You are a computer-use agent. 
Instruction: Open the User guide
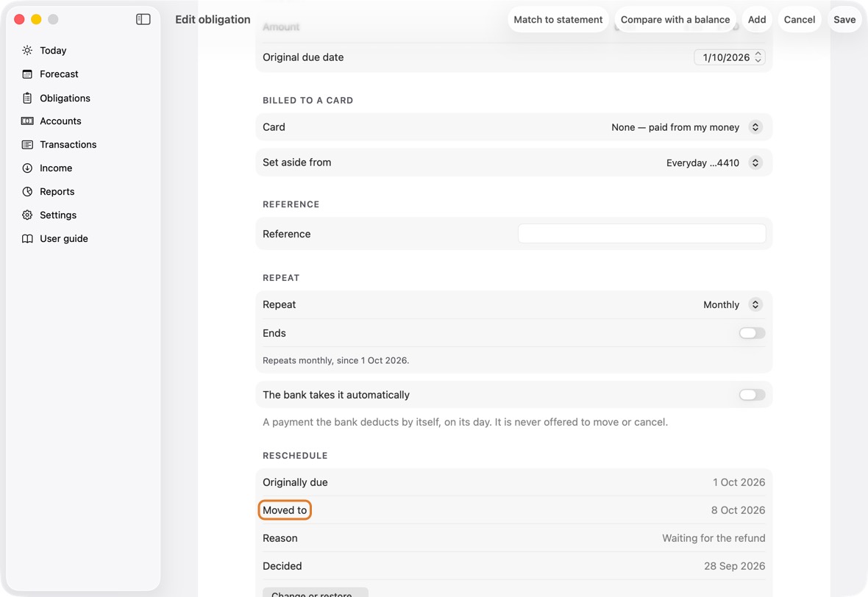coord(64,238)
